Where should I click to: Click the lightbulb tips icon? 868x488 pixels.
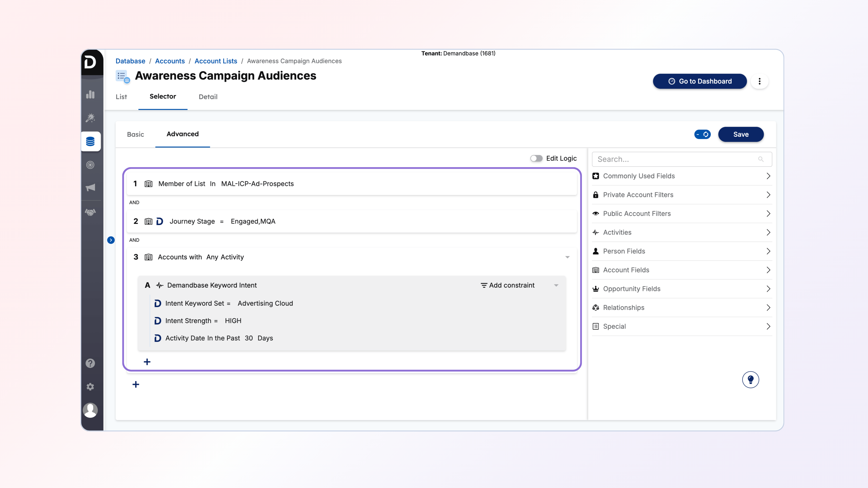coord(750,380)
